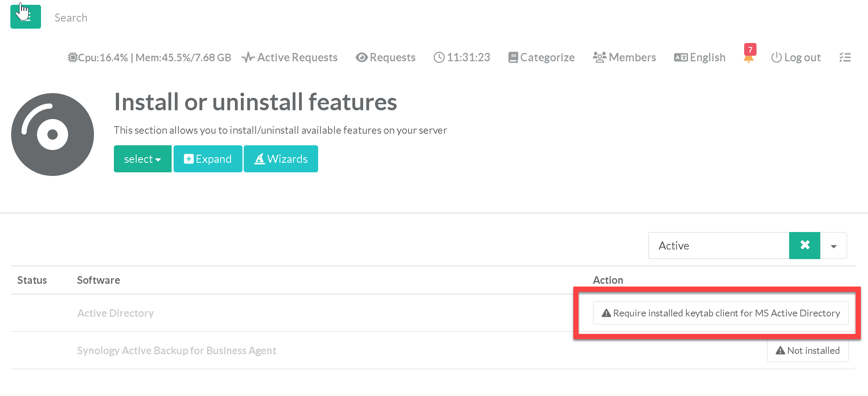The width and height of the screenshot is (868, 396).
Task: Launch the Wizards button
Action: click(281, 159)
